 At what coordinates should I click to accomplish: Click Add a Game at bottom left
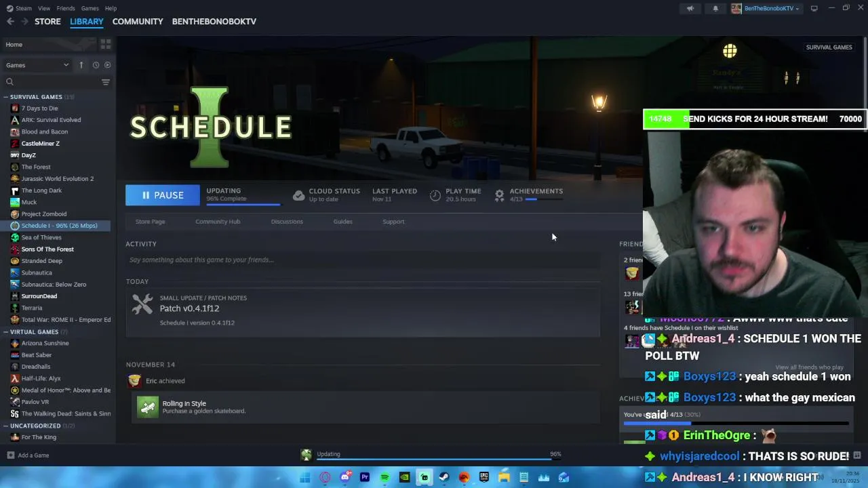(28, 455)
